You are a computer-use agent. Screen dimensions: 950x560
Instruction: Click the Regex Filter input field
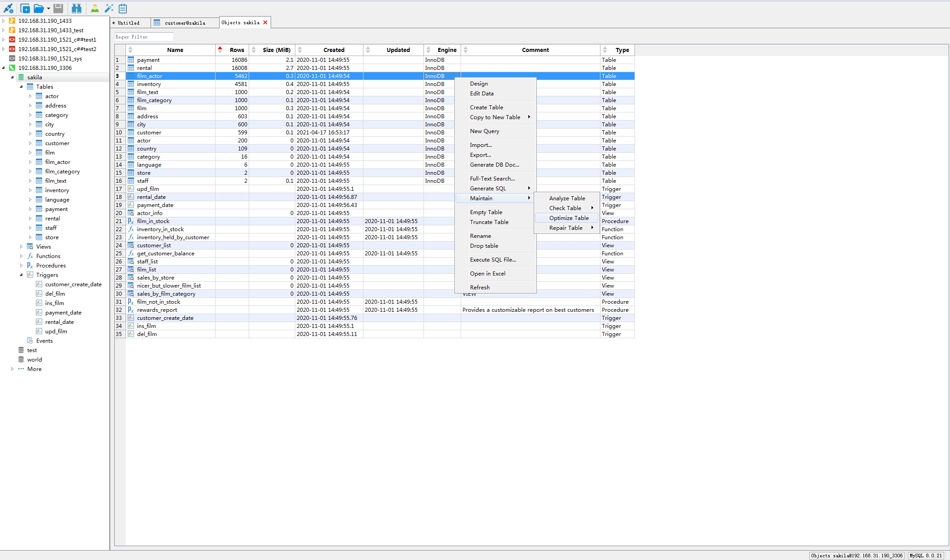[x=143, y=37]
